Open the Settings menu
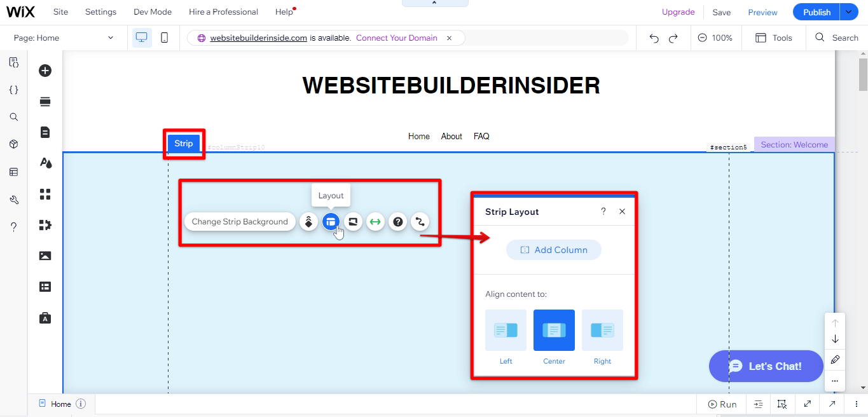This screenshot has height=417, width=868. 100,12
